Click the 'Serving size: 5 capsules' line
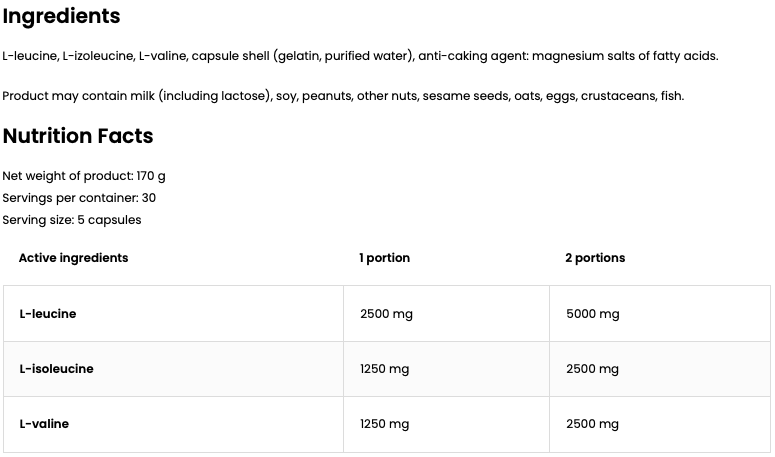Screen dimensions: 775x457 [72, 220]
